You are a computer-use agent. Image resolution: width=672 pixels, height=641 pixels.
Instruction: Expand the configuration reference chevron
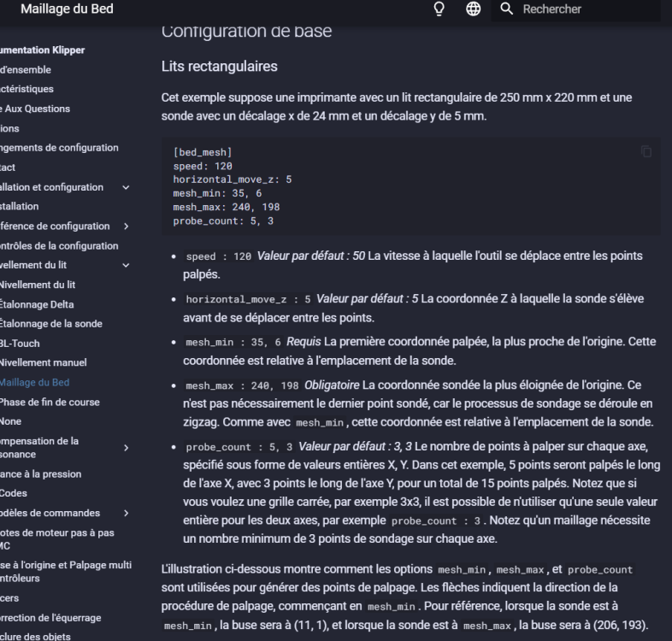(127, 226)
